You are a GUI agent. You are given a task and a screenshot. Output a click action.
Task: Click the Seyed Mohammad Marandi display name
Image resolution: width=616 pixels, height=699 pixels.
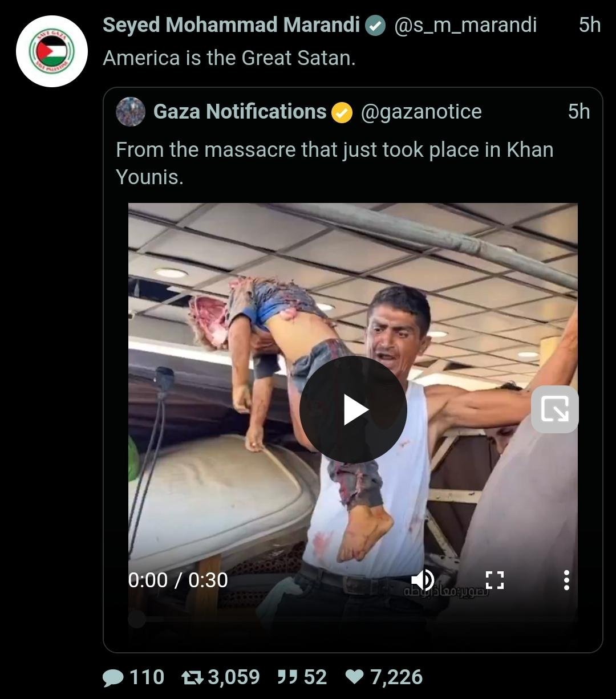231,25
